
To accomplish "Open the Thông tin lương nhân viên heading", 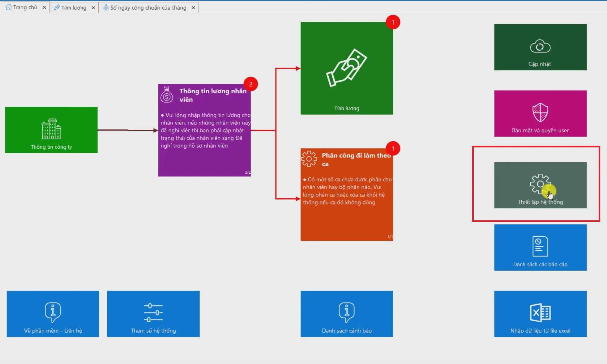I will pos(213,95).
